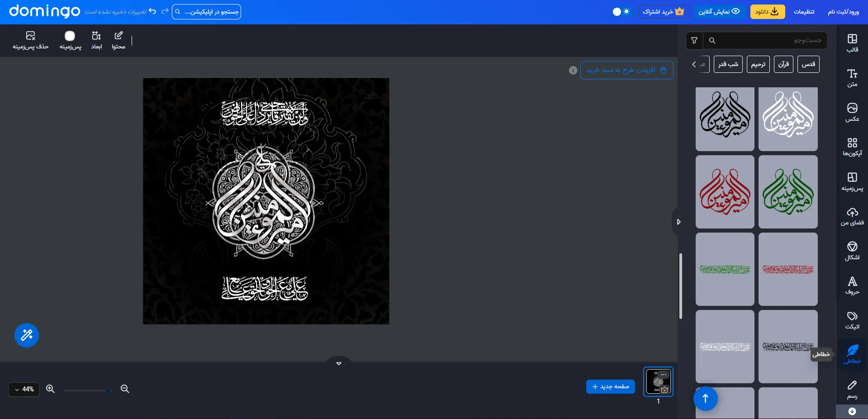Select the bottom calligraphy line on canvas
Viewport: 868px width, 419px height.
265,288
